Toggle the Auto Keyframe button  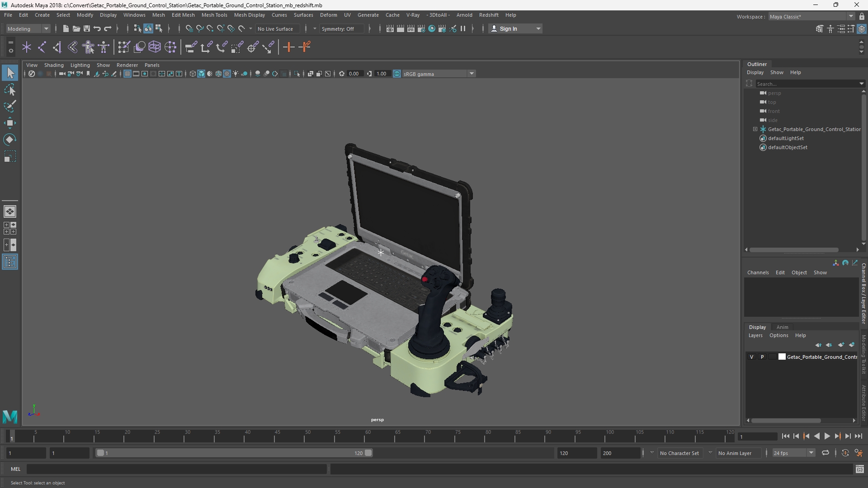tap(845, 453)
